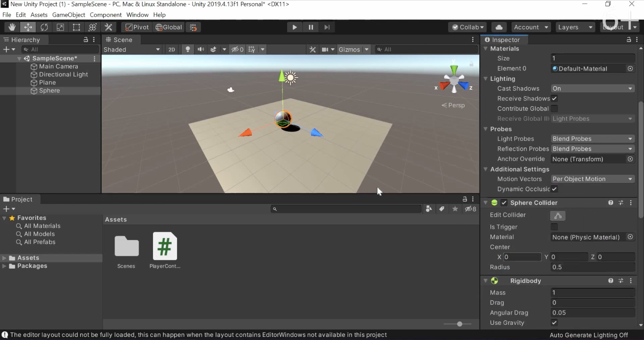Select the Rotate tool
Screen dimensions: 644x340
tap(44, 27)
